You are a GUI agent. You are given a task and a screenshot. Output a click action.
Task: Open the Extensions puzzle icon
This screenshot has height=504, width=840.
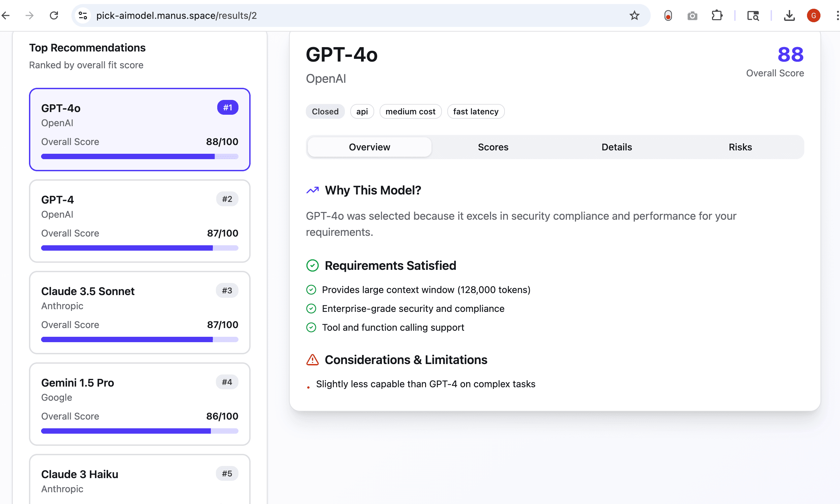[717, 15]
